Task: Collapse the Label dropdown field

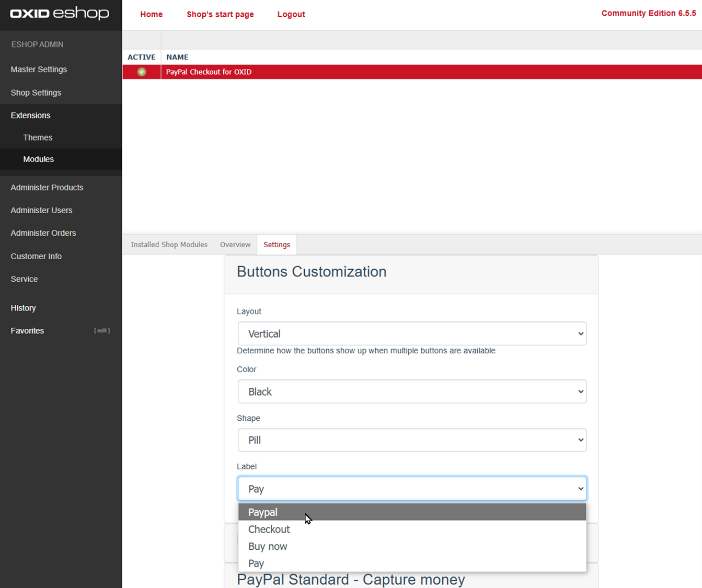Action: pos(412,489)
